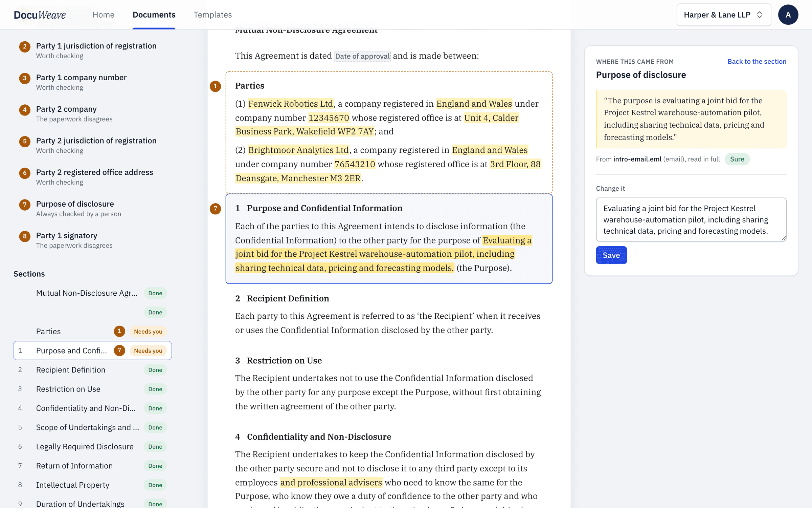This screenshot has height=508, width=812.
Task: Open the Recipient Definition section
Action: (x=92, y=370)
